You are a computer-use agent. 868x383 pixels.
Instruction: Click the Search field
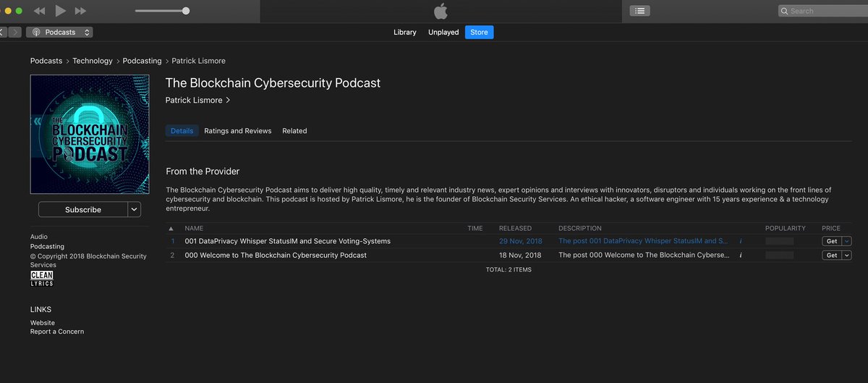pos(822,11)
